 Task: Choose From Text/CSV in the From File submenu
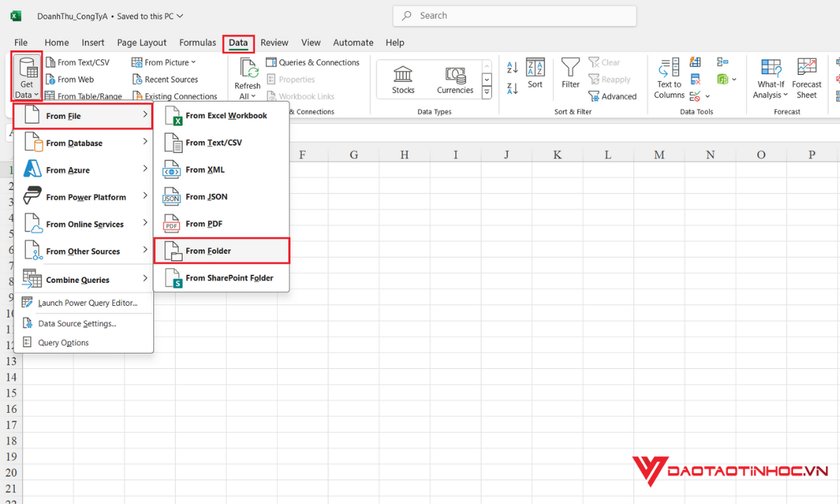221,143
